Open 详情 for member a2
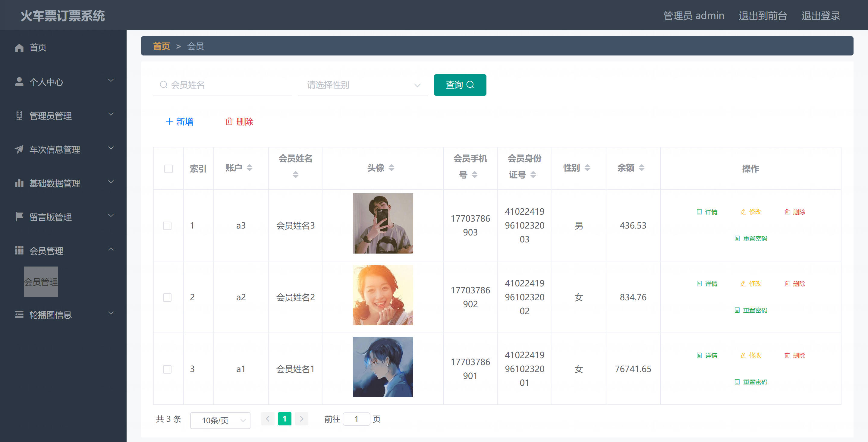The width and height of the screenshot is (868, 442). coord(707,283)
